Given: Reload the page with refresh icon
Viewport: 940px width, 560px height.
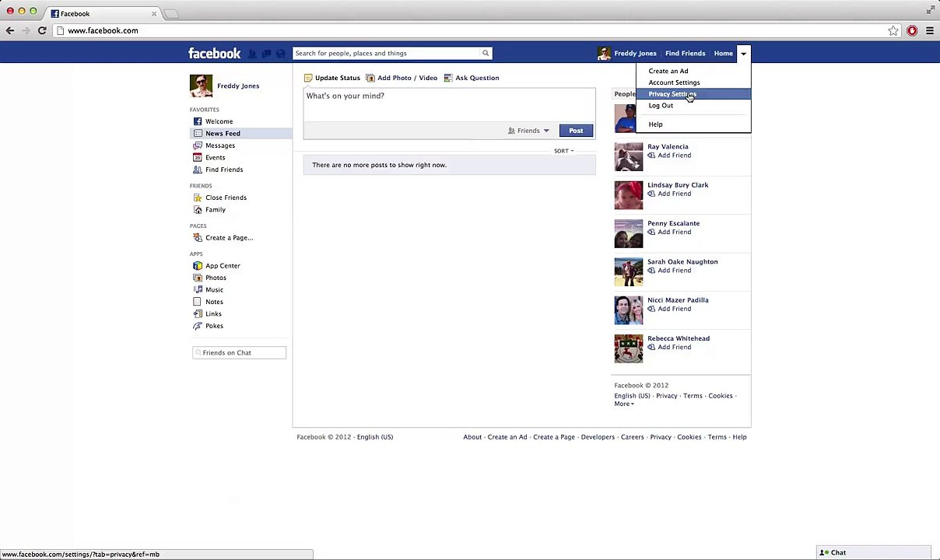Looking at the screenshot, I should pyautogui.click(x=42, y=30).
